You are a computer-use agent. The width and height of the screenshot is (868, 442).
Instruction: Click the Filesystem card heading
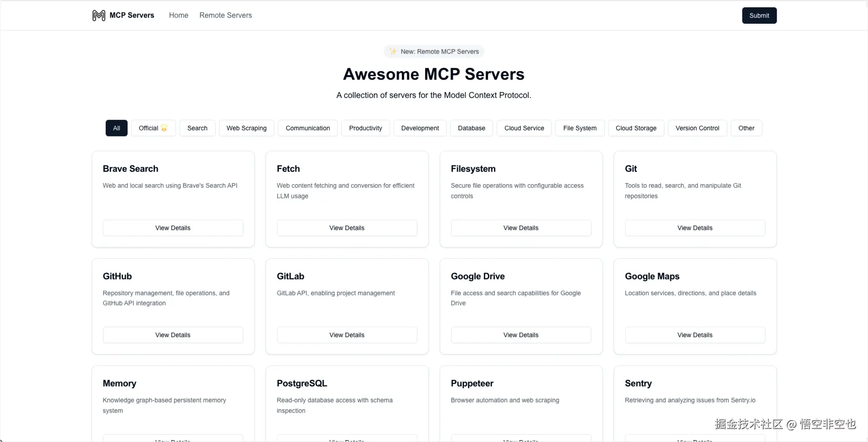(473, 169)
